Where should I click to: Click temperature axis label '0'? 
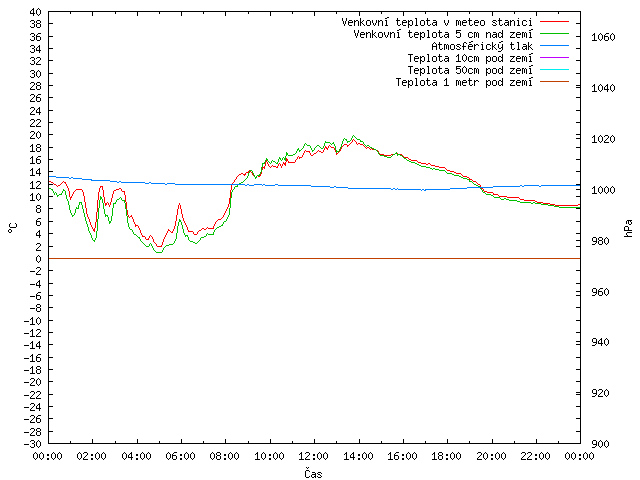(x=38, y=259)
